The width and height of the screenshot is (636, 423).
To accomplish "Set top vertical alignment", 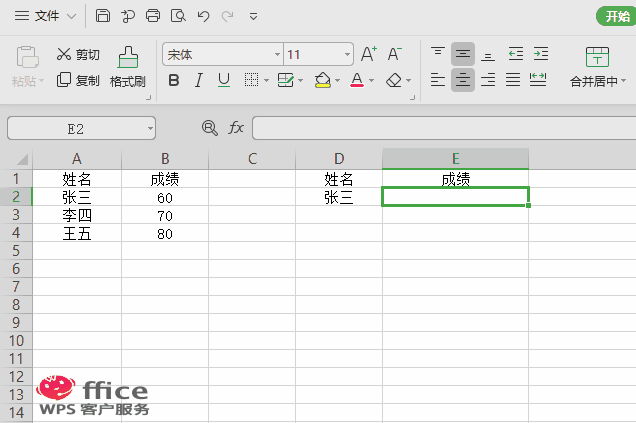I will [438, 53].
